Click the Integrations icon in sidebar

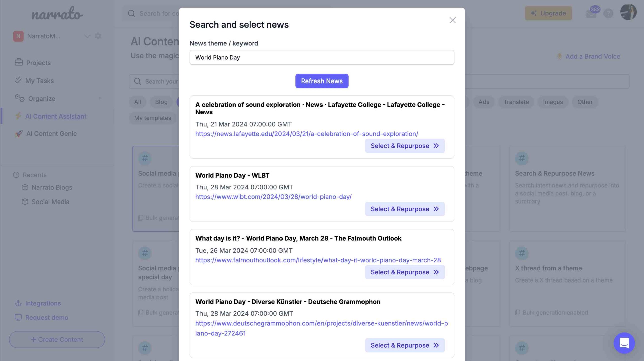point(18,303)
